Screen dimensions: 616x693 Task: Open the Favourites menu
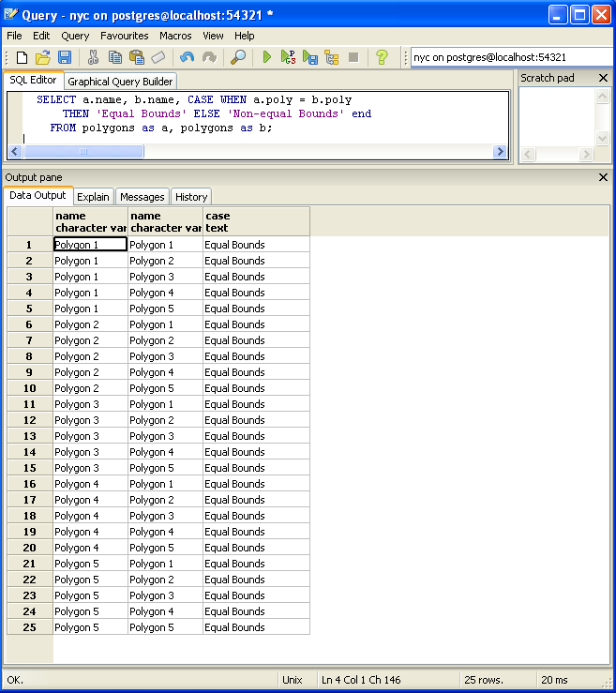(x=124, y=36)
